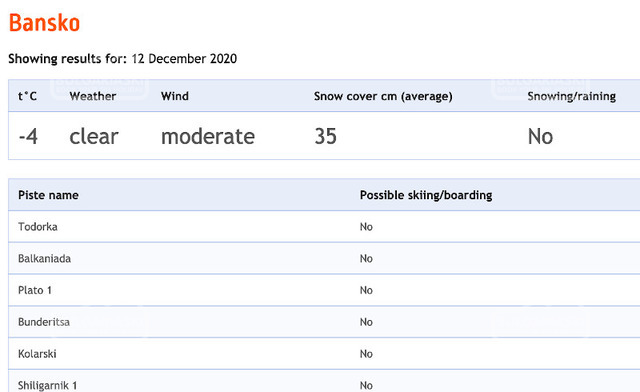Click the Wind column header
This screenshot has width=640, height=392.
pyautogui.click(x=175, y=96)
